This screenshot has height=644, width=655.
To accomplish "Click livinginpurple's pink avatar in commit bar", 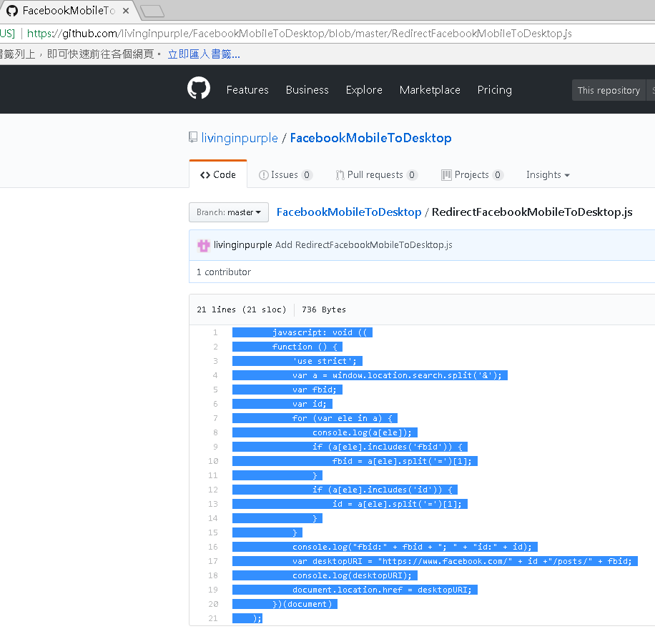I will tap(203, 246).
